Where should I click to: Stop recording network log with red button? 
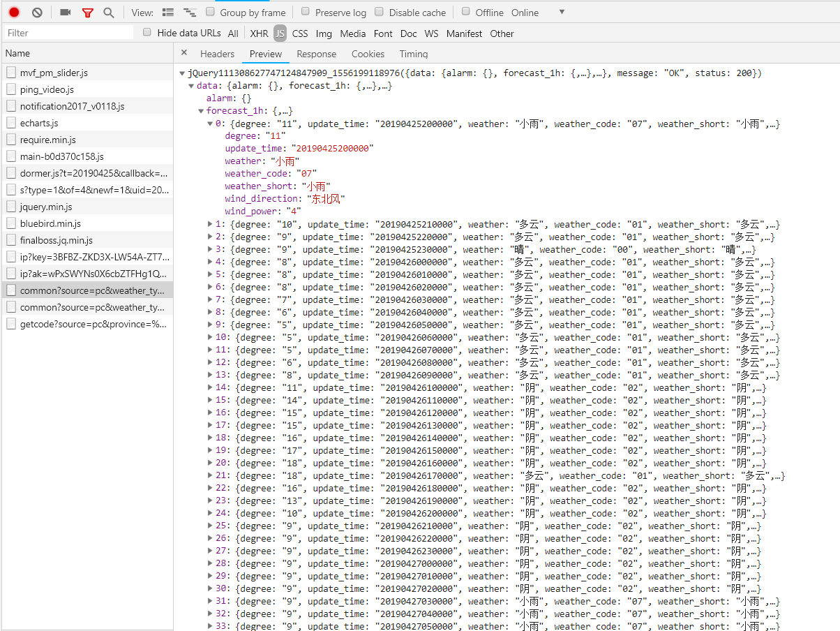[x=14, y=13]
